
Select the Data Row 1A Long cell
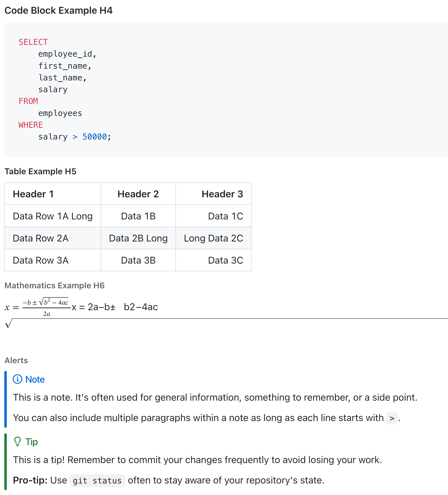(x=53, y=216)
